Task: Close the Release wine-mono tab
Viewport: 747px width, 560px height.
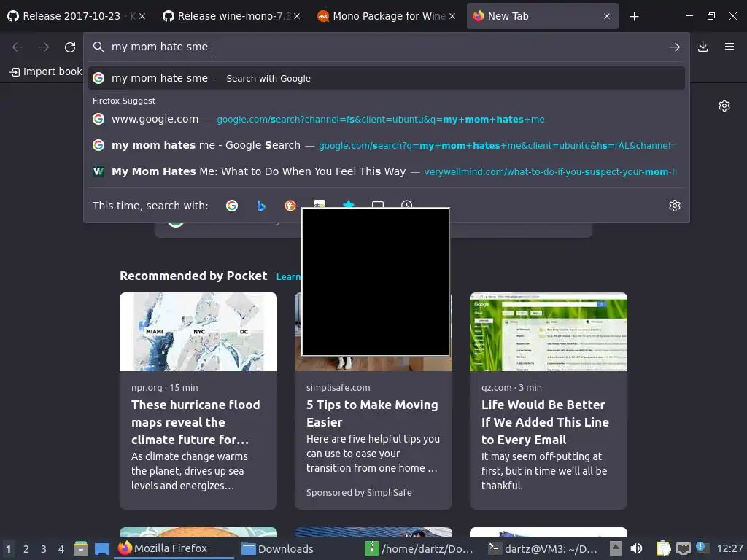Action: coord(297,16)
